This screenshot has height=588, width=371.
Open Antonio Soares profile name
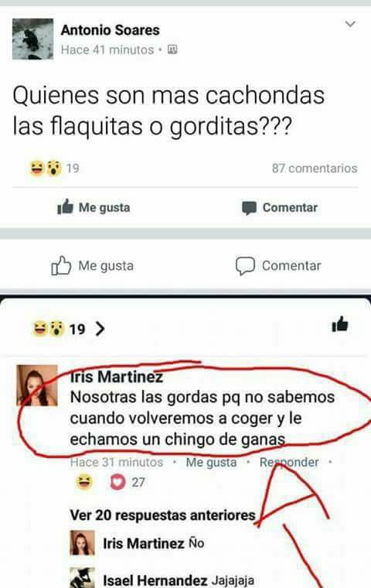111,30
